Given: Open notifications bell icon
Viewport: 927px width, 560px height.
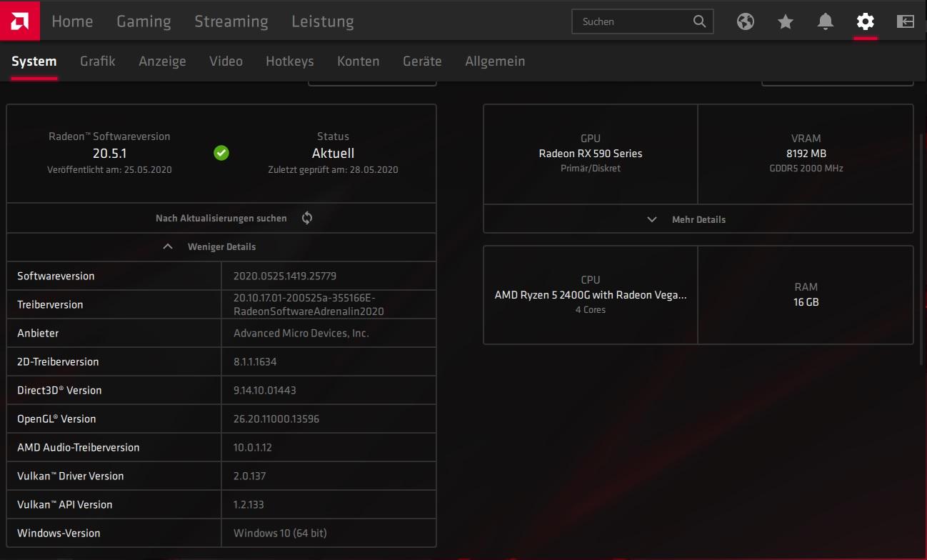Looking at the screenshot, I should pos(826,21).
